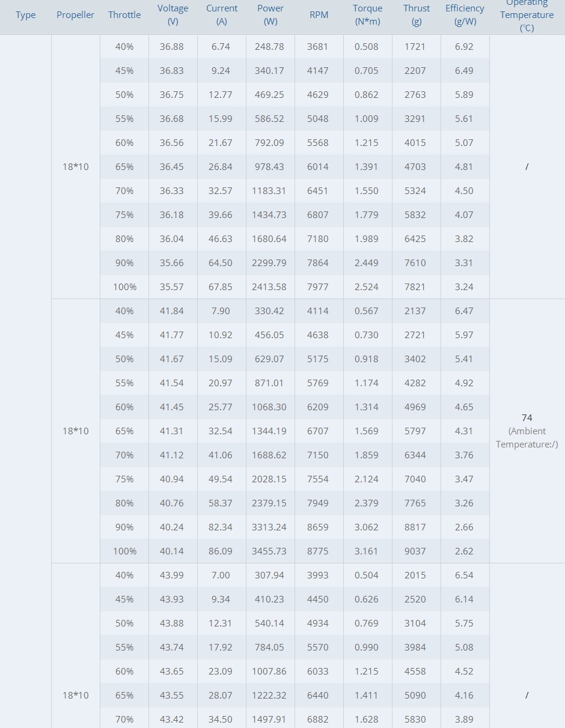Select the 2413.58 power cell

pyautogui.click(x=269, y=287)
